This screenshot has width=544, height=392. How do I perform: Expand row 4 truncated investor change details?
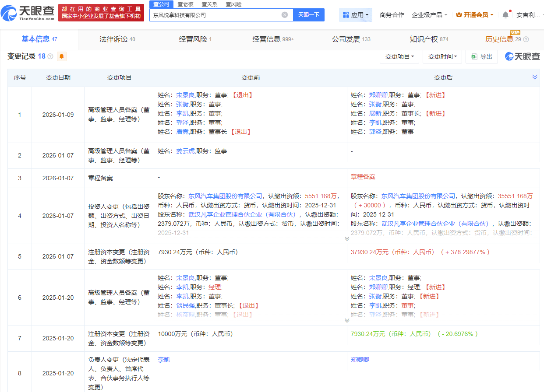(346, 238)
